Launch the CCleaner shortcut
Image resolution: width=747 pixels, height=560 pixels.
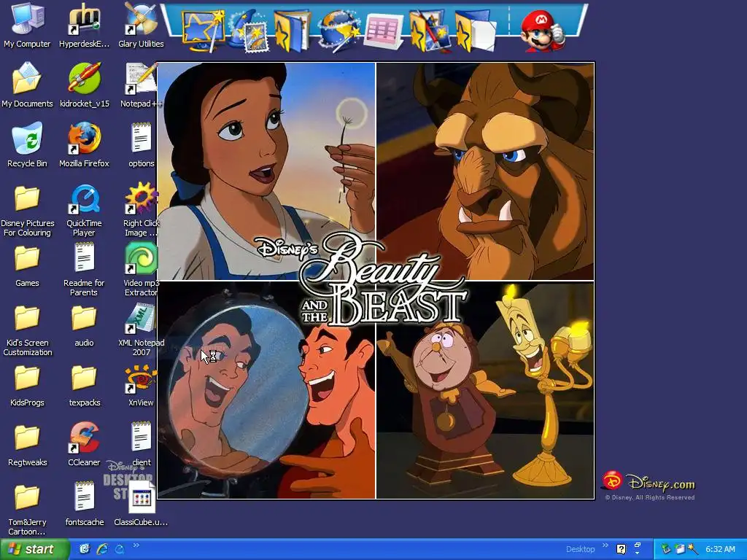[x=85, y=444]
